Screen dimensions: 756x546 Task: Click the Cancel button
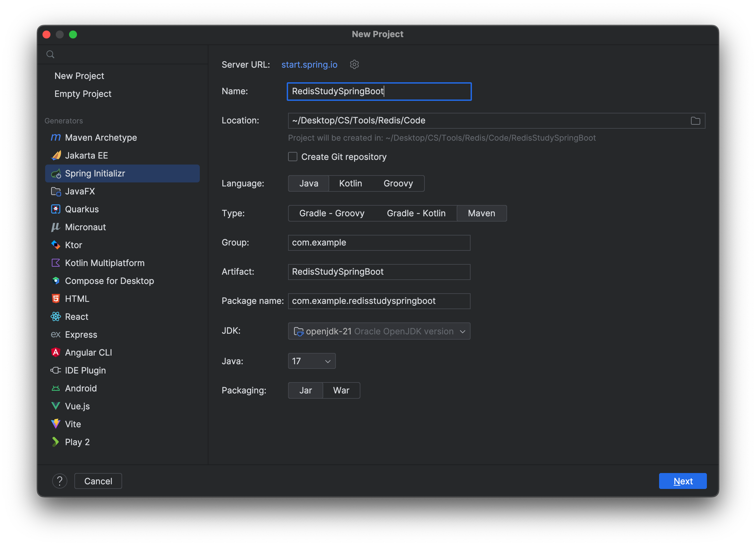(98, 481)
